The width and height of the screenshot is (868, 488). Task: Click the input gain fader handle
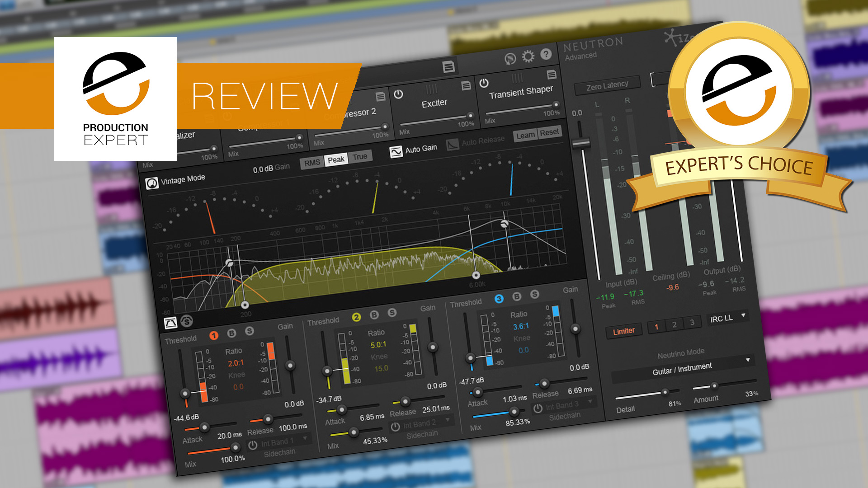coord(581,143)
